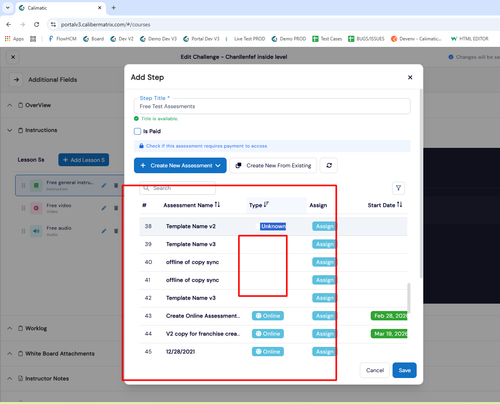
Task: Click the assessment table scrollbar
Action: tap(409, 298)
